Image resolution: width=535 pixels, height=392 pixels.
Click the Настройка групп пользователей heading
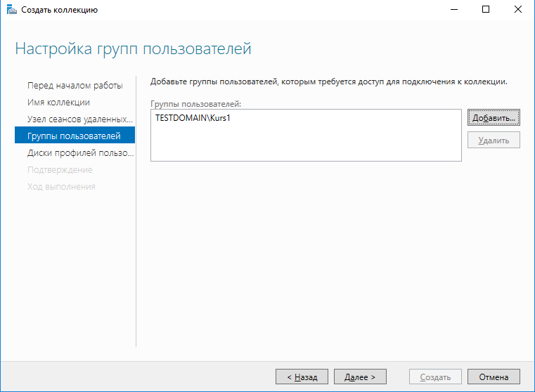pyautogui.click(x=133, y=49)
